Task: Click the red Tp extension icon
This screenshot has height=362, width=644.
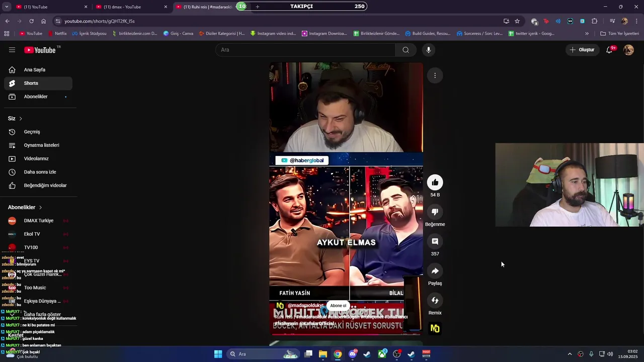Action: 546,21
